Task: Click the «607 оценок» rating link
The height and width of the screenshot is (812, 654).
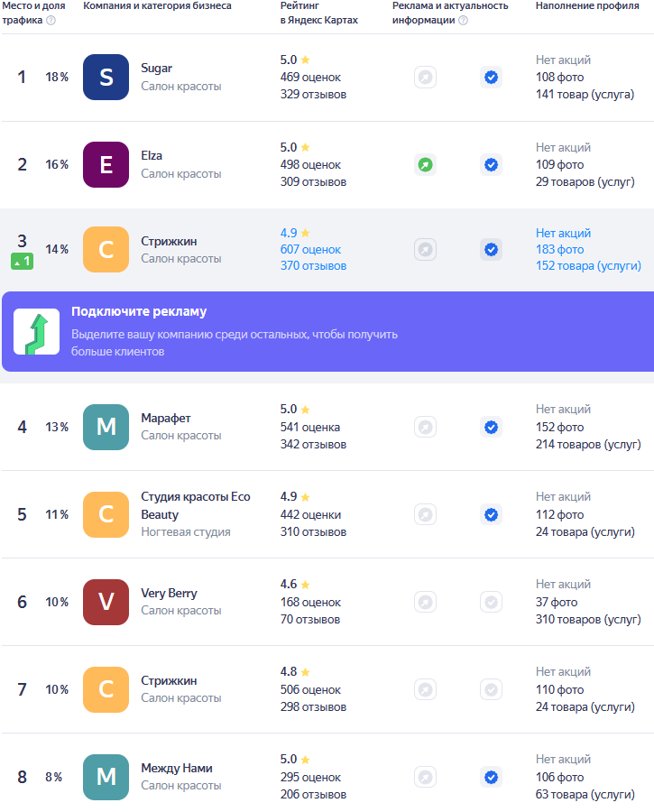Action: pyautogui.click(x=310, y=249)
